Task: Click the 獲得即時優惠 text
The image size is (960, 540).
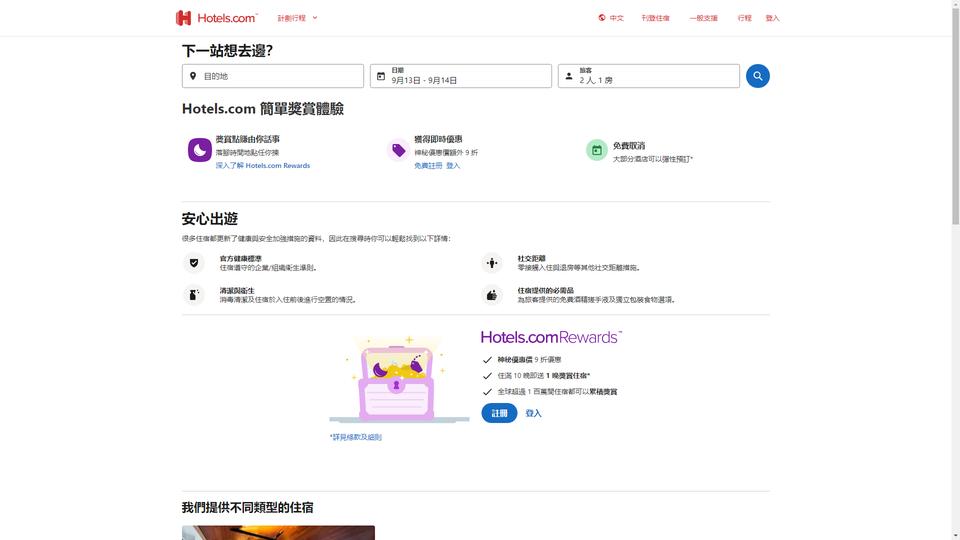Action: pyautogui.click(x=438, y=139)
